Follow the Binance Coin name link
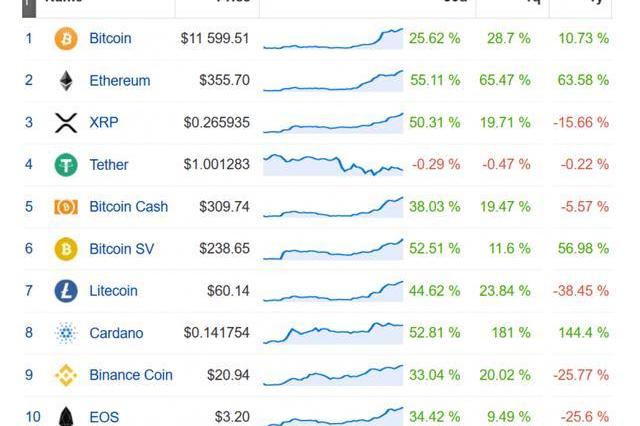Screen dimensions: 640x426 (x=131, y=375)
